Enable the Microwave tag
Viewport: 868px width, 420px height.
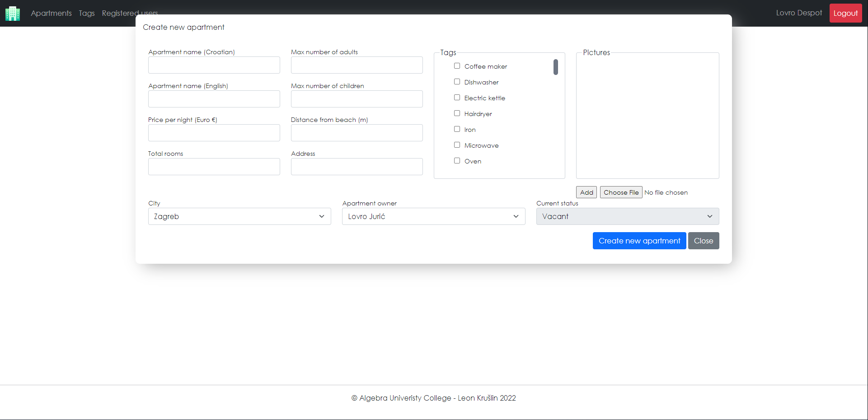457,145
